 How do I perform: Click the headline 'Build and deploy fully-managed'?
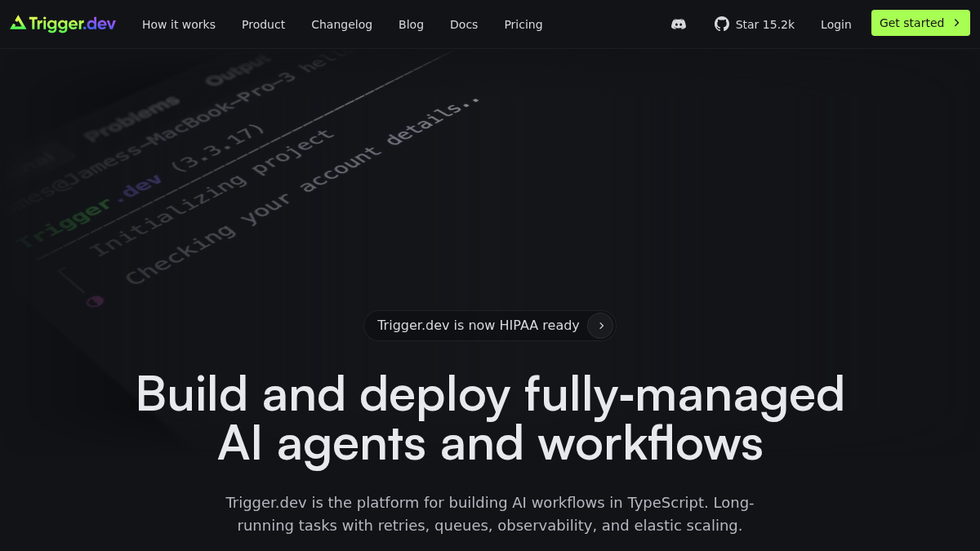tap(490, 393)
